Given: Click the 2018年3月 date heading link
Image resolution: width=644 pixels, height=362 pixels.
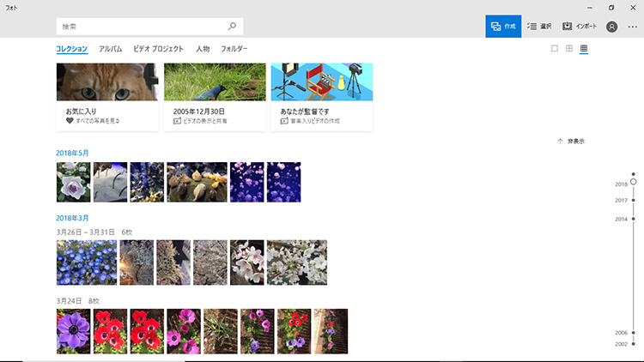Looking at the screenshot, I should [x=72, y=218].
